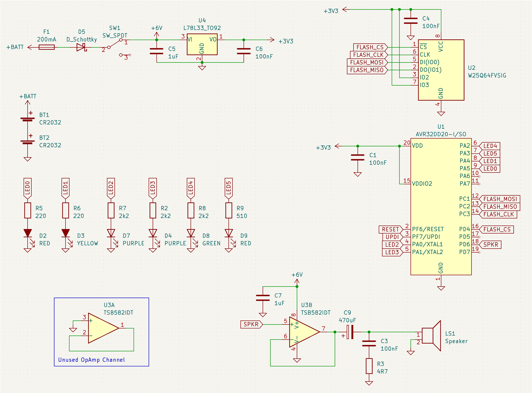Select the FLASH_MOSI label at U2
Screen dimensions: 532x393
[368, 62]
